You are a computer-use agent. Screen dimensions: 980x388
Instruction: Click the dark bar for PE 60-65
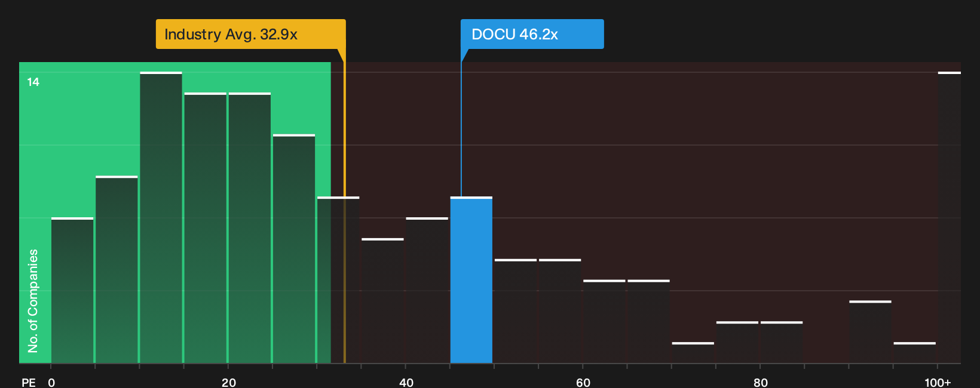[x=604, y=322]
